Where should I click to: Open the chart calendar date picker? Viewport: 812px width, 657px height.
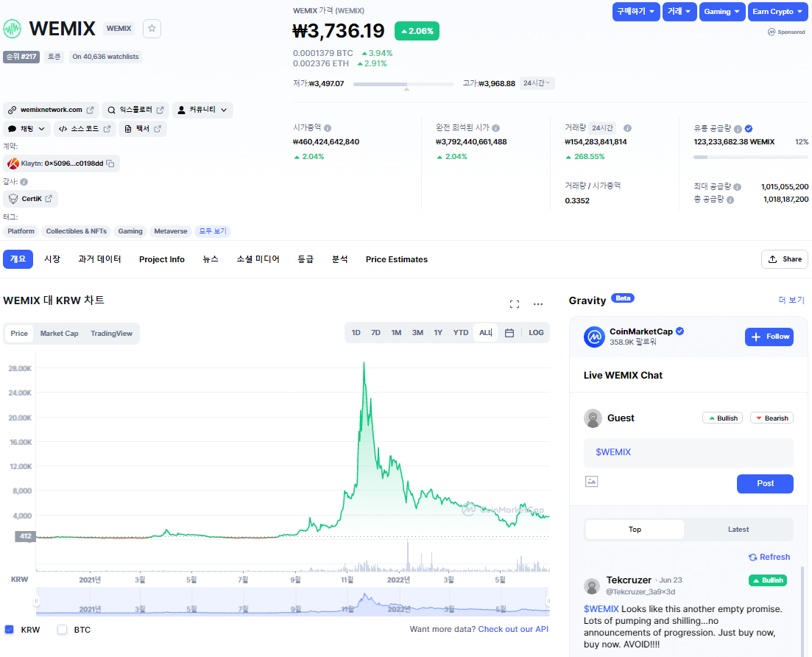pyautogui.click(x=509, y=333)
